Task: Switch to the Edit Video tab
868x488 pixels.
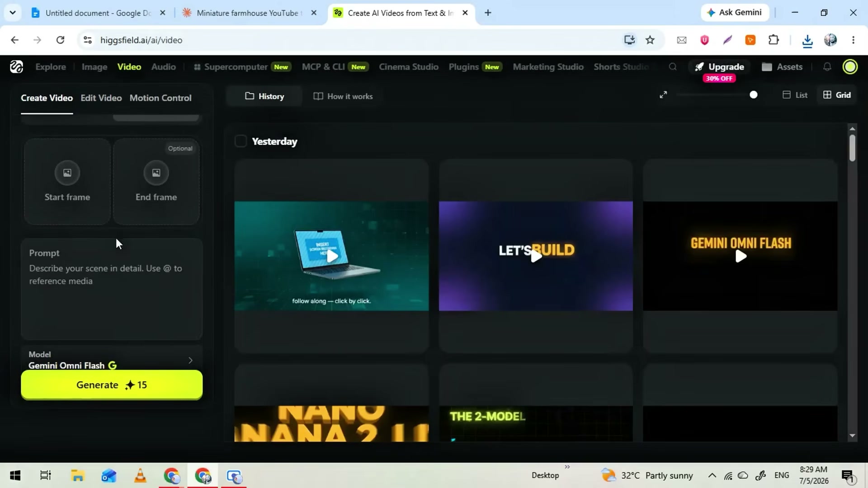Action: (x=101, y=98)
